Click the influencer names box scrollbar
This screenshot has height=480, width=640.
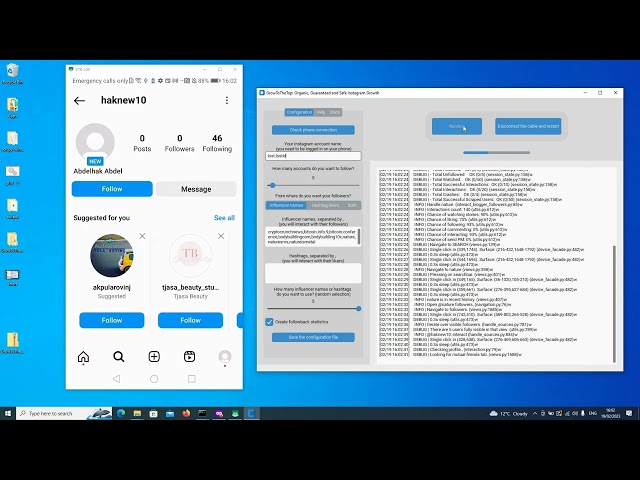click(x=359, y=237)
